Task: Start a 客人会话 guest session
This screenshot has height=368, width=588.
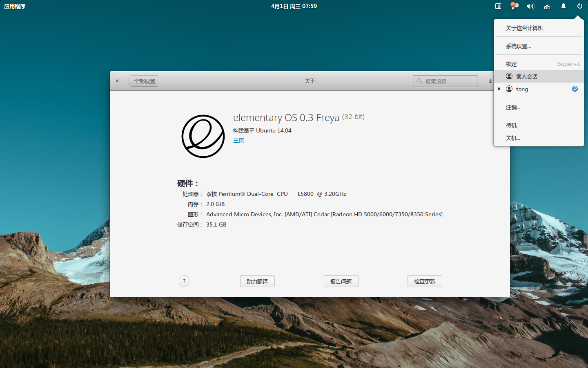Action: 539,76
